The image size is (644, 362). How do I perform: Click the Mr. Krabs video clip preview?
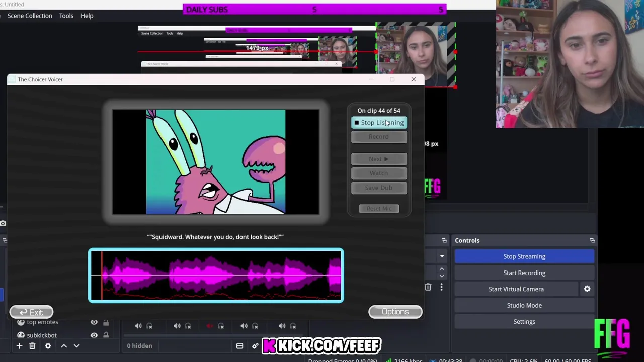tap(216, 162)
